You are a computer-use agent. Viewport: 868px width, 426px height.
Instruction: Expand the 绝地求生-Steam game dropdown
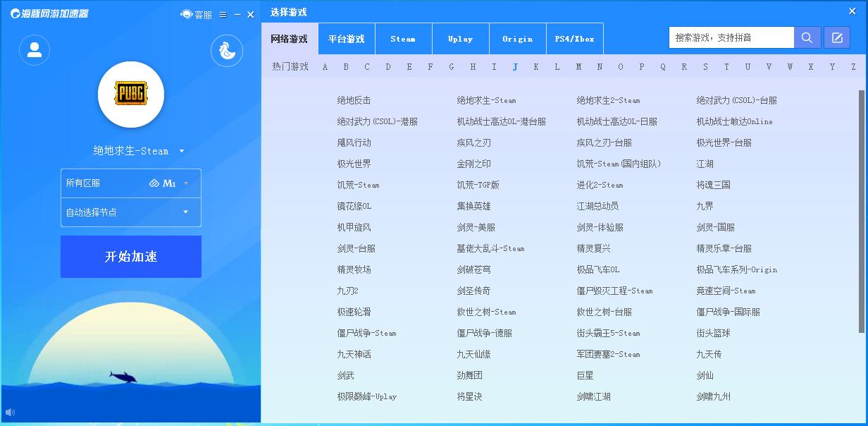[x=182, y=151]
